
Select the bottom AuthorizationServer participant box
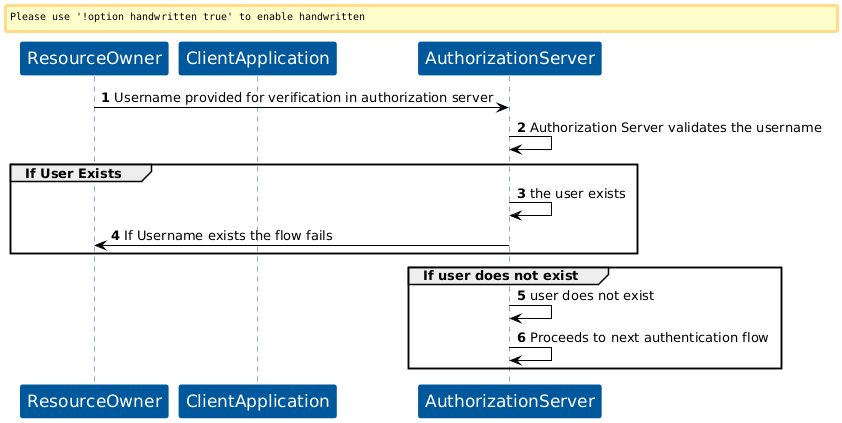[x=509, y=401]
